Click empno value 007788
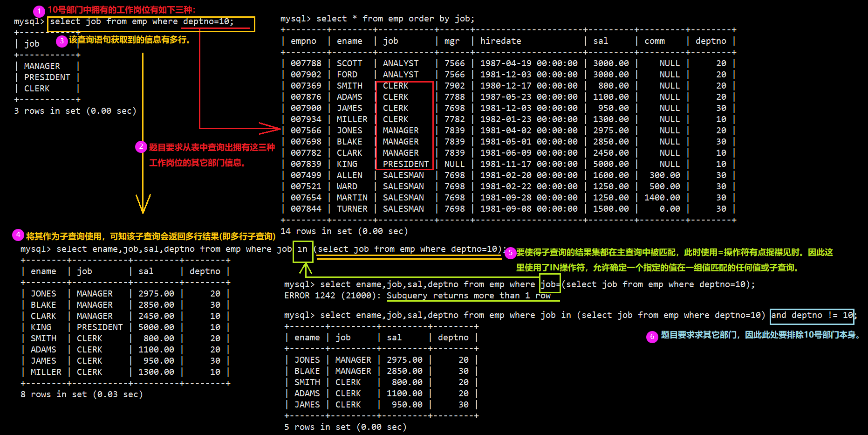The image size is (868, 435). pyautogui.click(x=306, y=63)
